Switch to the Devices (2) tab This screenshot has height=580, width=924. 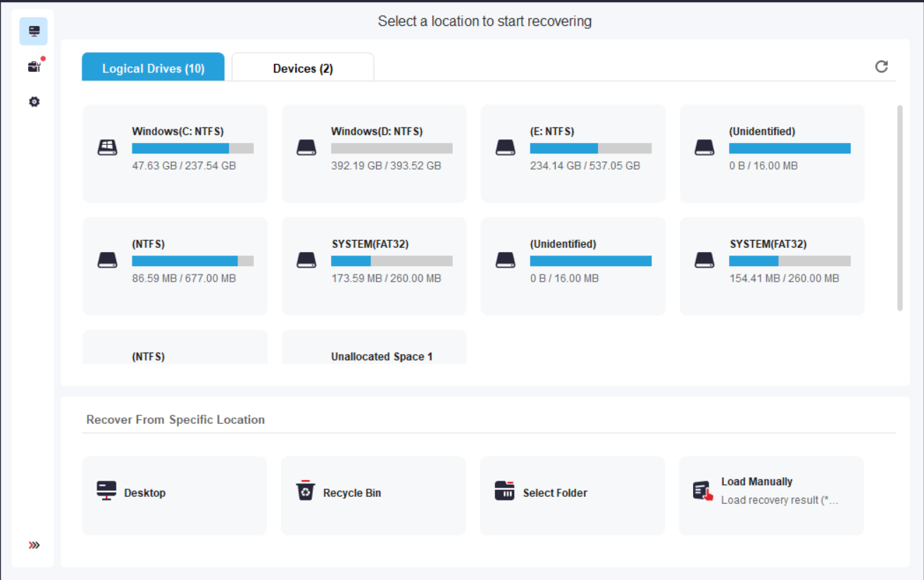[x=302, y=68]
